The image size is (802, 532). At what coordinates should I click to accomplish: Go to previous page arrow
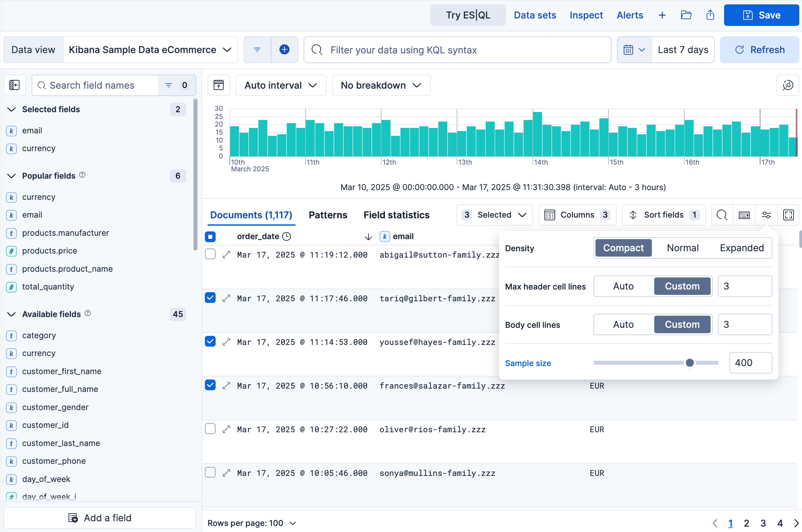(715, 523)
